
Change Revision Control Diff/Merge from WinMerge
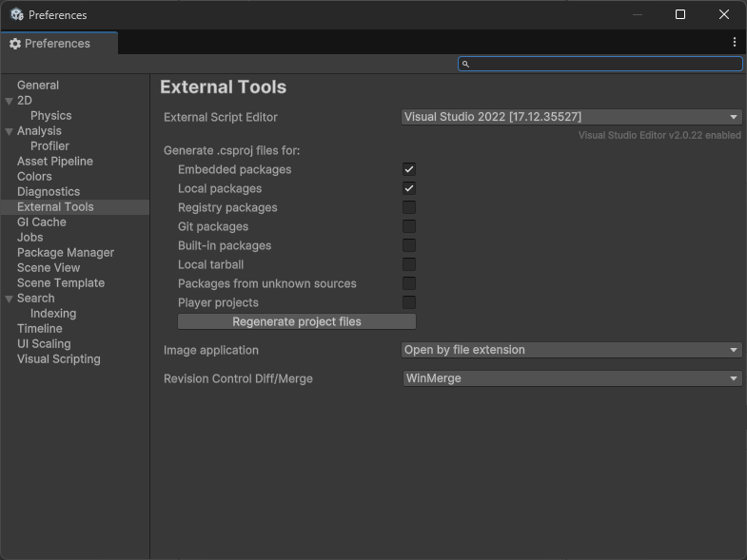pyautogui.click(x=571, y=378)
